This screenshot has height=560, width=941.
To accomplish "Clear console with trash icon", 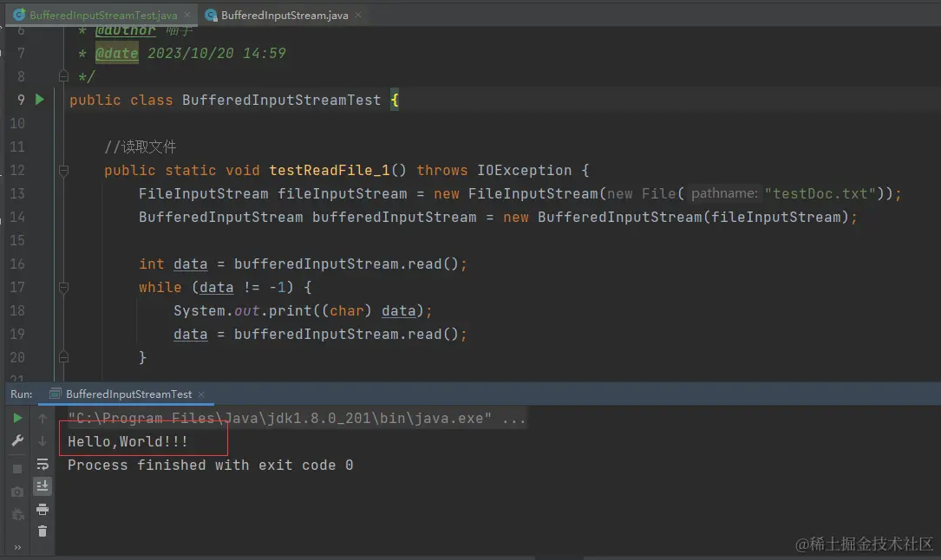I will tap(42, 531).
